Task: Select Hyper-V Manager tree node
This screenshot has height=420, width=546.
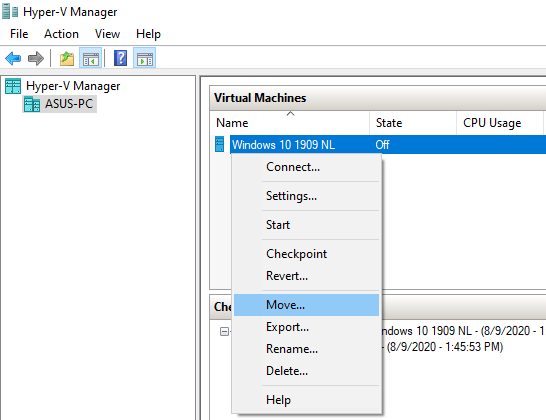Action: click(x=73, y=86)
